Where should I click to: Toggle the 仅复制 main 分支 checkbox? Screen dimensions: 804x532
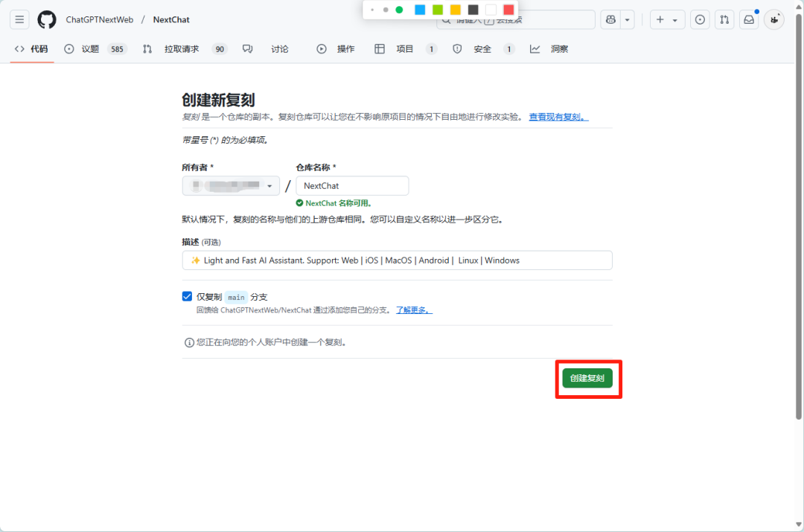(187, 297)
